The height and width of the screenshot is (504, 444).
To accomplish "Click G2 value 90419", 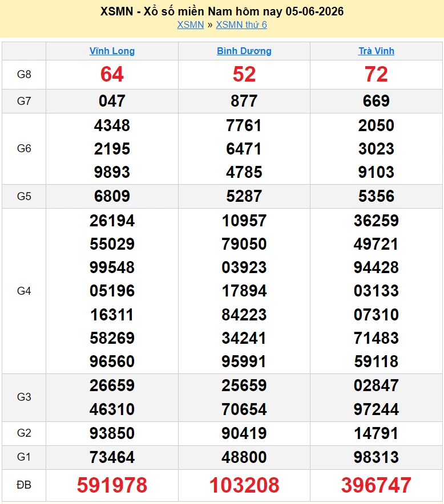I will [x=244, y=433].
